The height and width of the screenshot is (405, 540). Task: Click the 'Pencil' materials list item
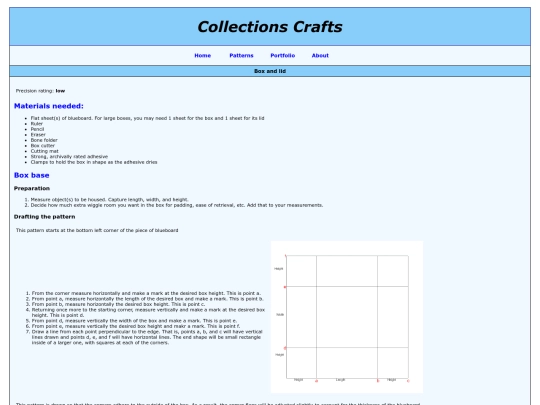coord(37,129)
